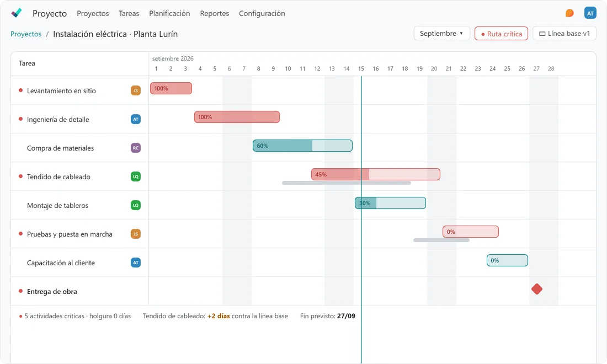
Task: Click LQ avatar on Tendido de cableado row
Action: pyautogui.click(x=136, y=176)
